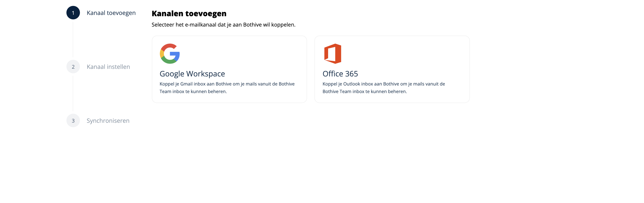The image size is (644, 203).
Task: Choose the "Google Workspace" title
Action: [x=192, y=74]
